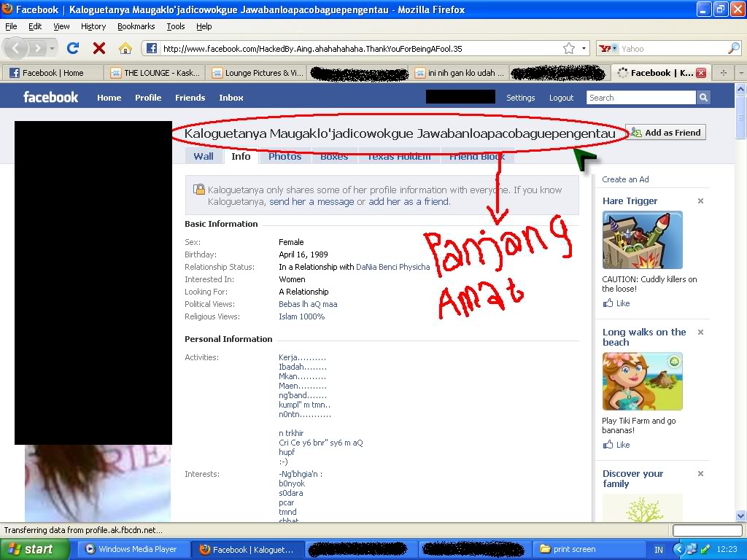Click the Firefox Back arrow button

16,48
